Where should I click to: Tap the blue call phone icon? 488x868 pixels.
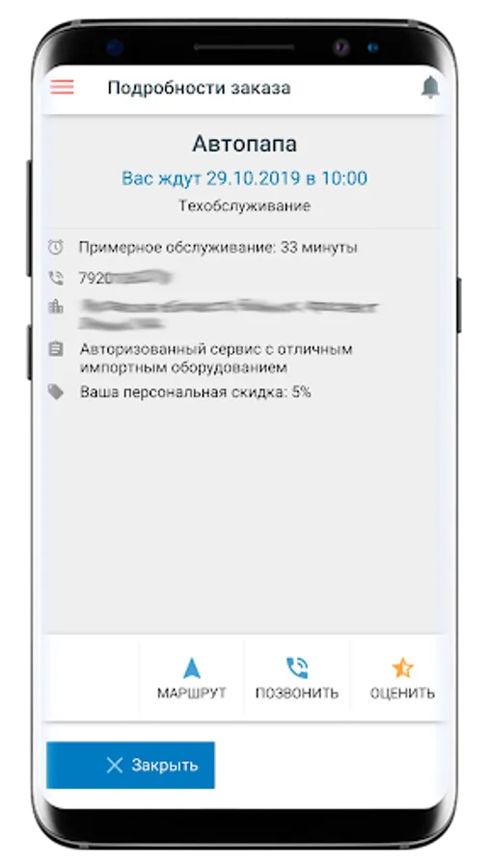pos(297,668)
